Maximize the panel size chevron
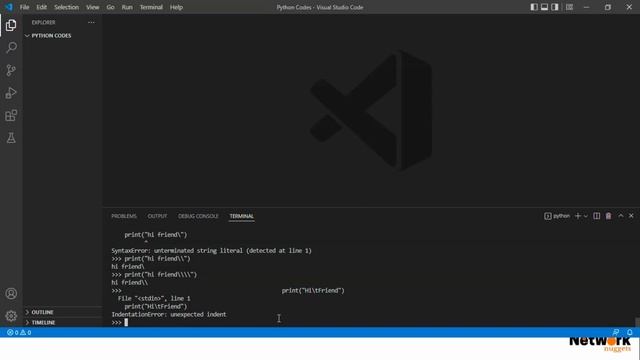640x360 pixels. tap(621, 216)
